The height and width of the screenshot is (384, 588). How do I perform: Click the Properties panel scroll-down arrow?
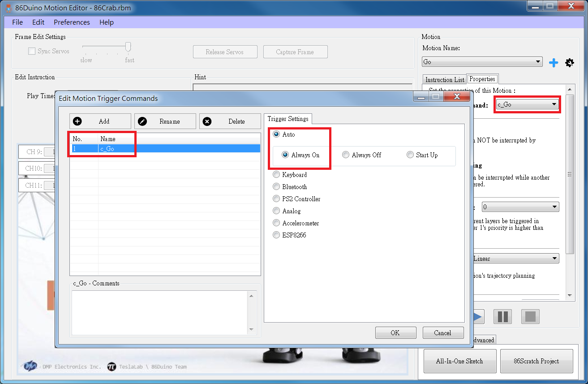570,295
